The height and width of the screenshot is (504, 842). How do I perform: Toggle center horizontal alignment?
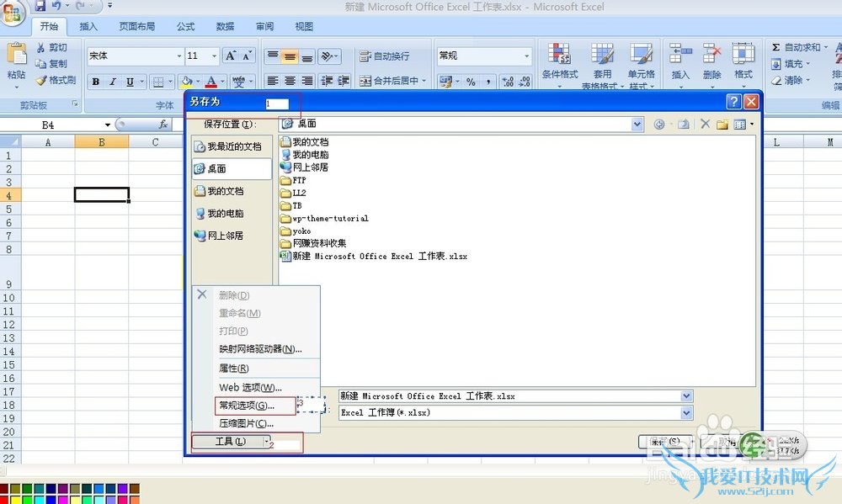click(290, 81)
